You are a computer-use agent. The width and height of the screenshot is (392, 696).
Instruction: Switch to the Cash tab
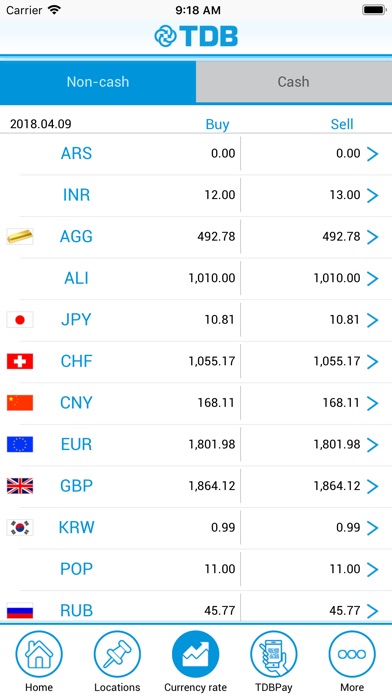(x=294, y=82)
